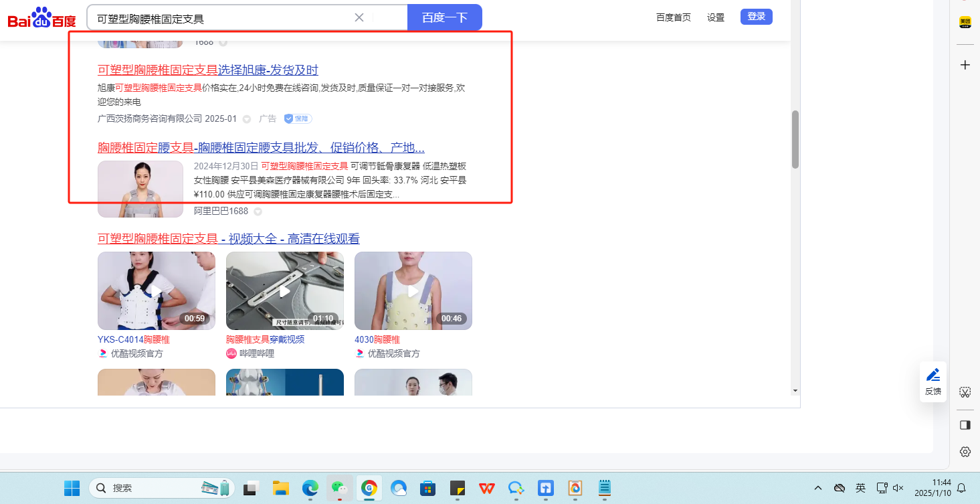Click the Baidu logo

[41, 18]
